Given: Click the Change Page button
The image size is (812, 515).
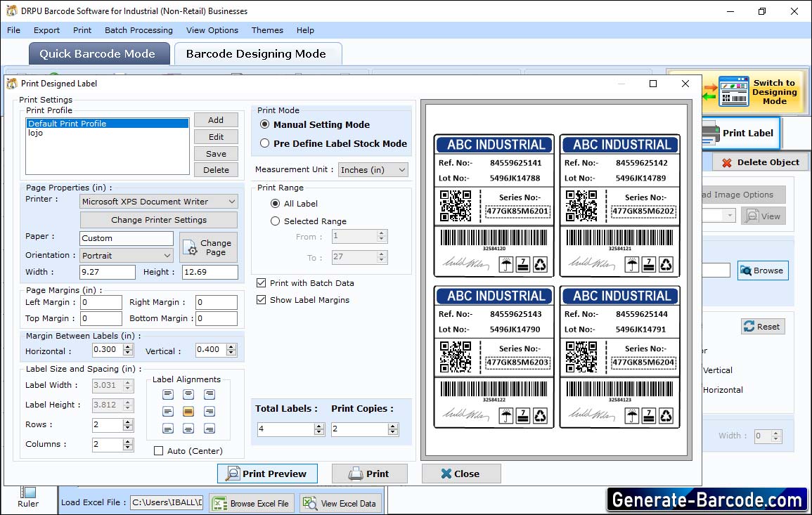Looking at the screenshot, I should point(209,247).
